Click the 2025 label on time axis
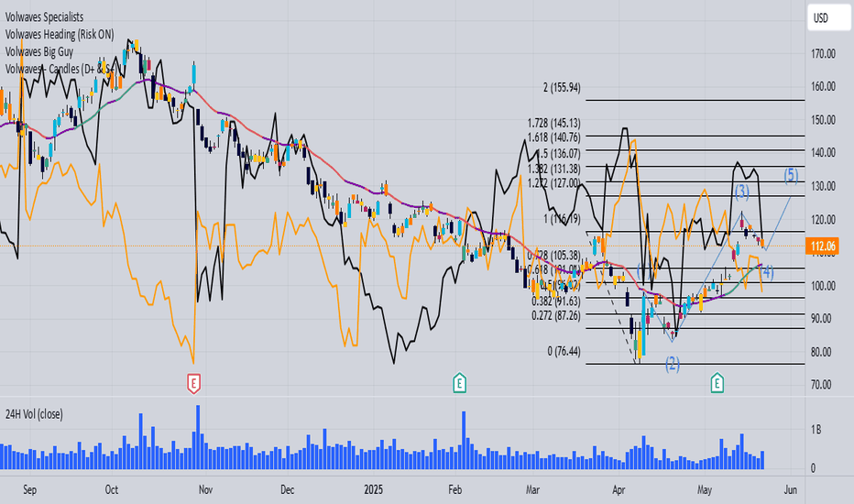Screen dimensions: 854x504 pyautogui.click(x=374, y=489)
